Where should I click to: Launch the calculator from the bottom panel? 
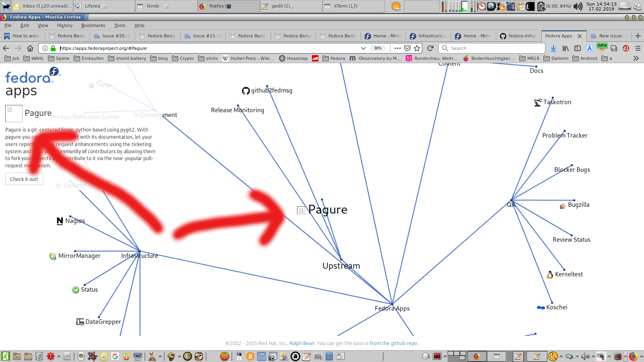click(262, 356)
